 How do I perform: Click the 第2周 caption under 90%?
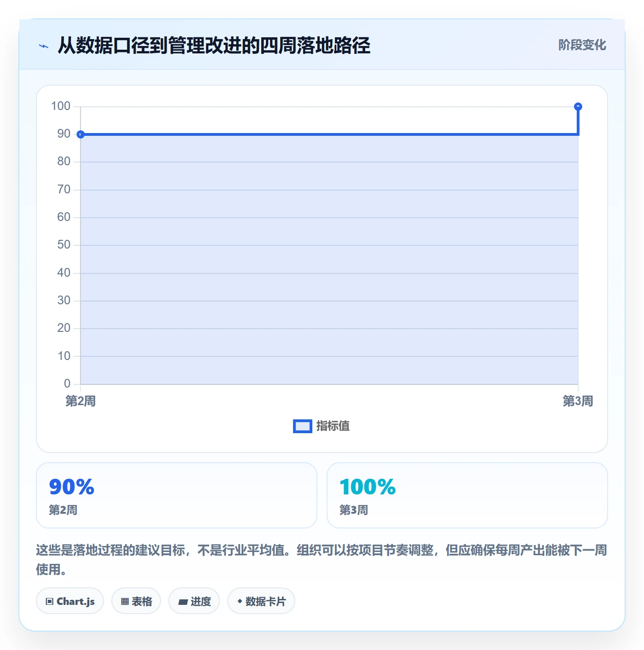(x=63, y=510)
